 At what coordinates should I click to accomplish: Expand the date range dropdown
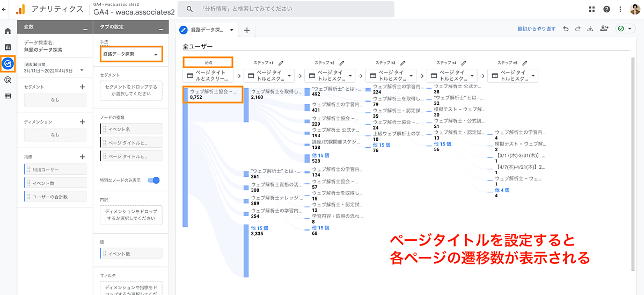[x=82, y=70]
